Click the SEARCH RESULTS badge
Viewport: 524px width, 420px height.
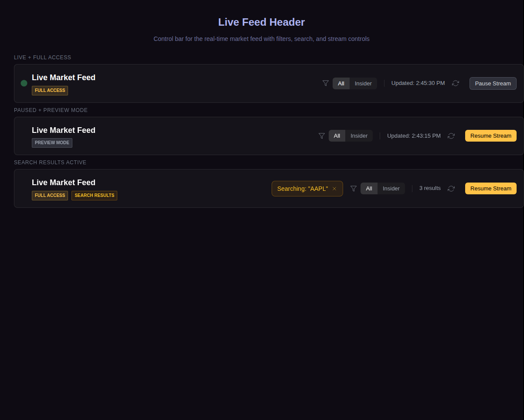click(94, 196)
